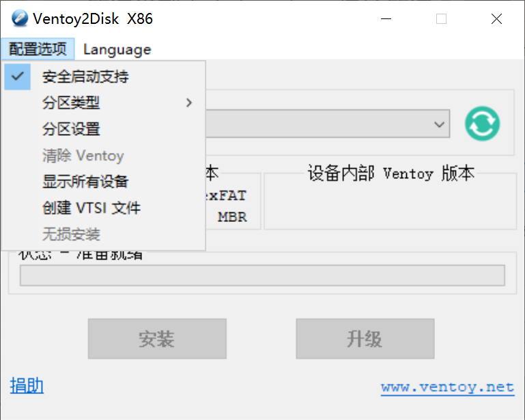Viewport: 525px width, 420px height.
Task: Click the 安装 button
Action: [157, 339]
